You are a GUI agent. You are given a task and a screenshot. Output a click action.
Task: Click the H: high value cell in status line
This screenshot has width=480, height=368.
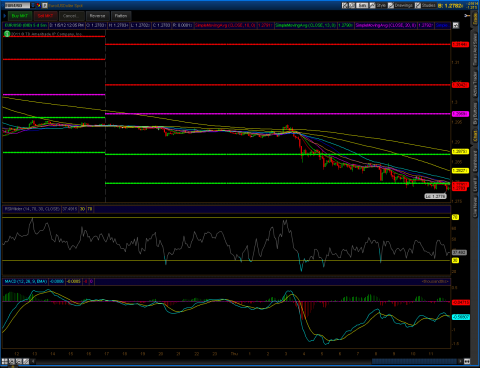(119, 25)
